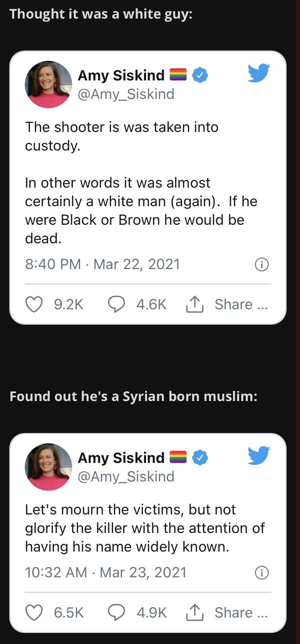
Task: Open info icon on Mar 23 tweet
Action: 262,573
